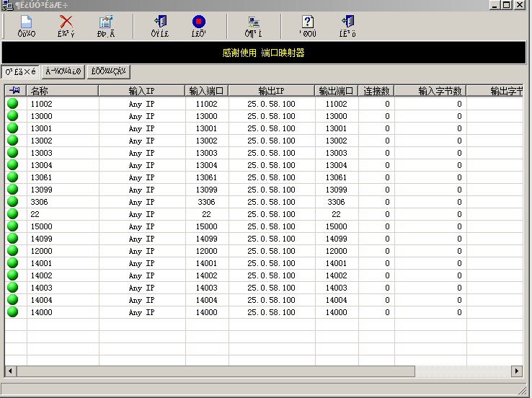
Task: Select the name cell 14001
Action: [41, 263]
